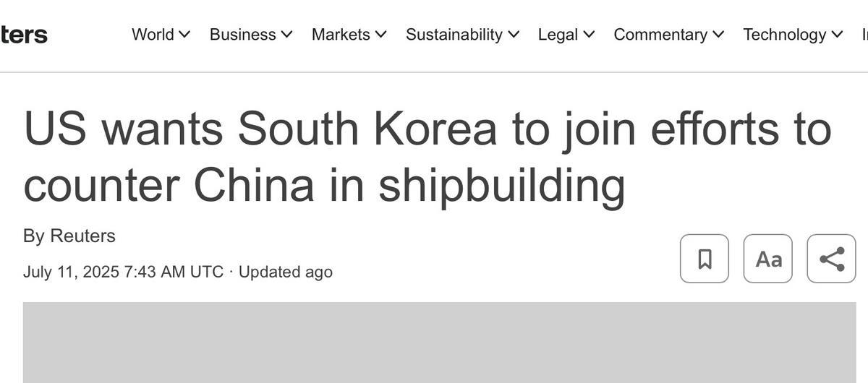Image resolution: width=868 pixels, height=383 pixels.
Task: Click the bookmark save icon
Action: [705, 259]
